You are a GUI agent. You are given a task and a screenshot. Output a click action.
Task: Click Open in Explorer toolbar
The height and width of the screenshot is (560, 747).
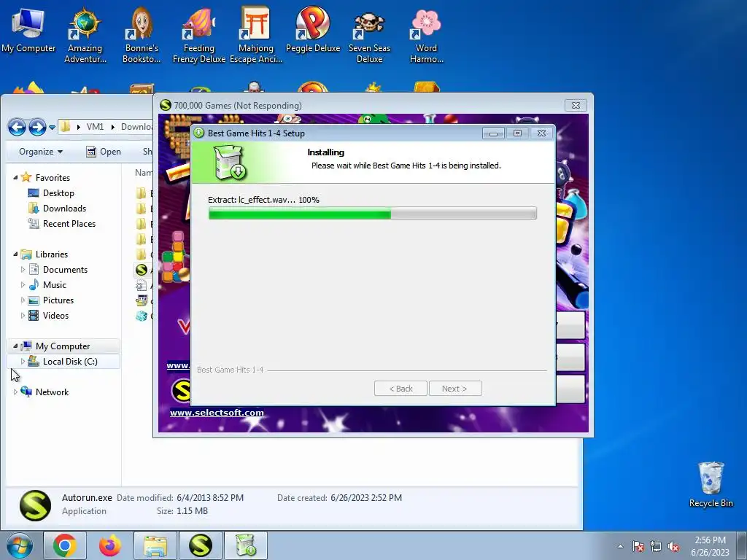pos(104,152)
